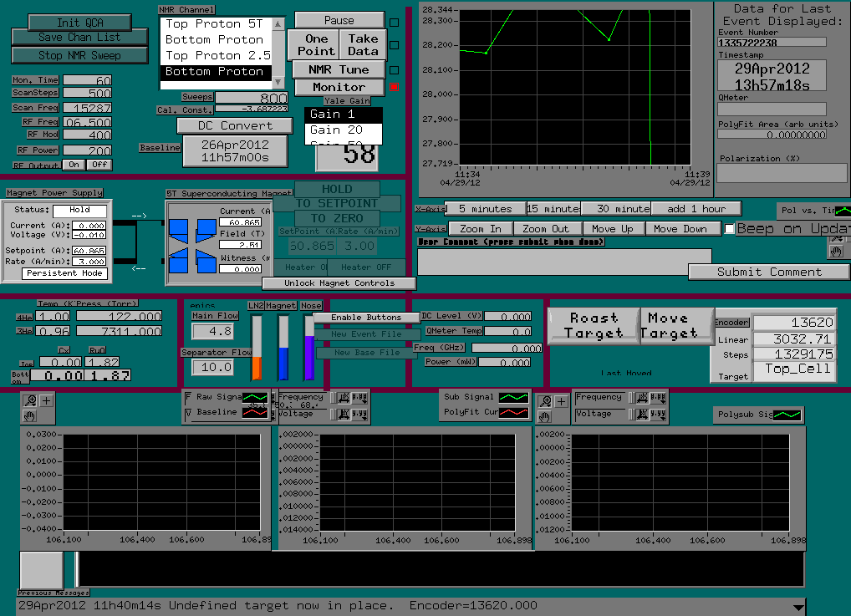Click Stop NMR Sweep
This screenshot has width=851, height=616.
click(79, 55)
